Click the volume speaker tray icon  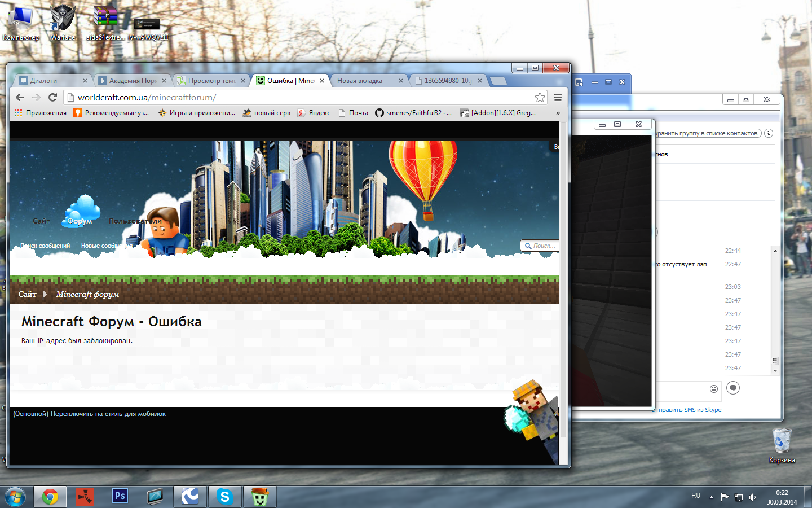pyautogui.click(x=752, y=497)
